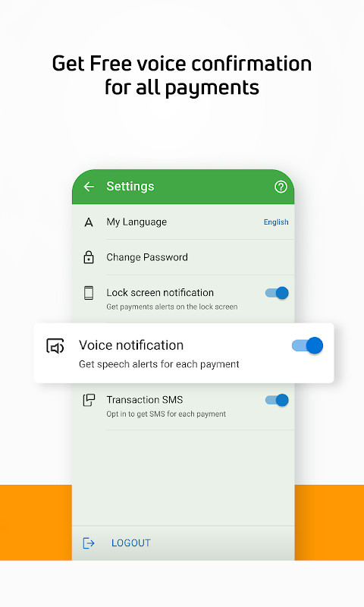Disable Transaction SMS toggle
This screenshot has height=607, width=364.
(277, 401)
